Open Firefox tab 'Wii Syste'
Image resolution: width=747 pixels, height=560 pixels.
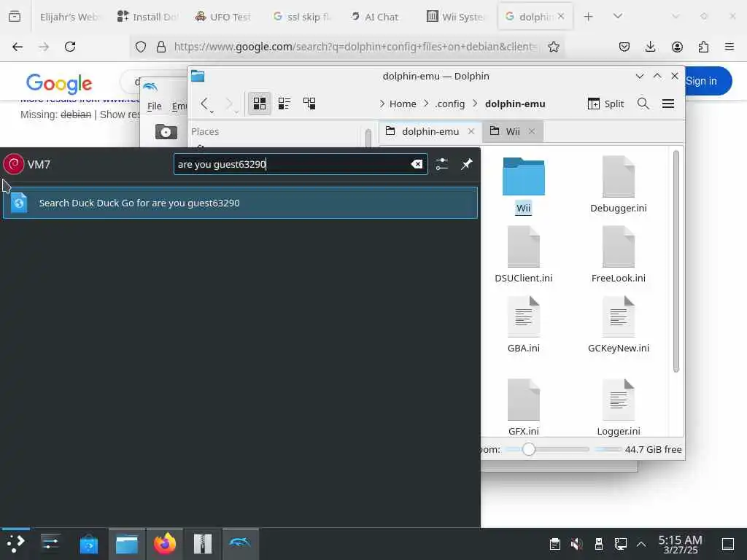[456, 17]
